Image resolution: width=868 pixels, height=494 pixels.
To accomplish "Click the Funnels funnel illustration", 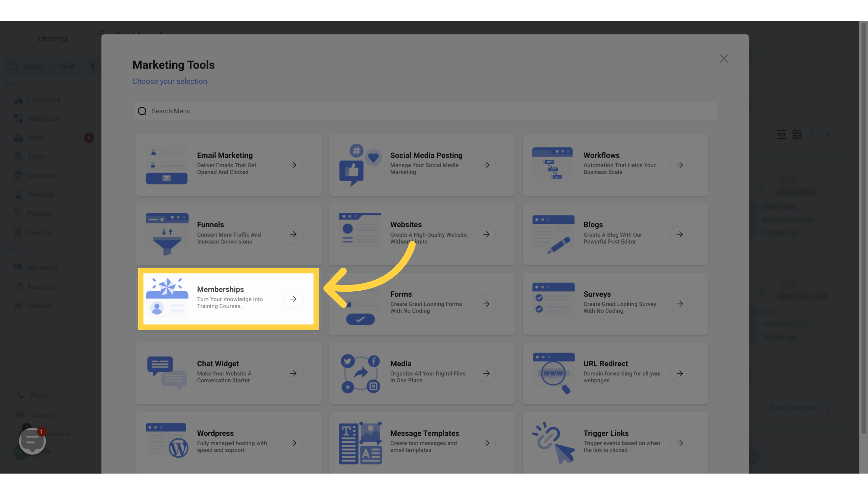I will pos(167,234).
